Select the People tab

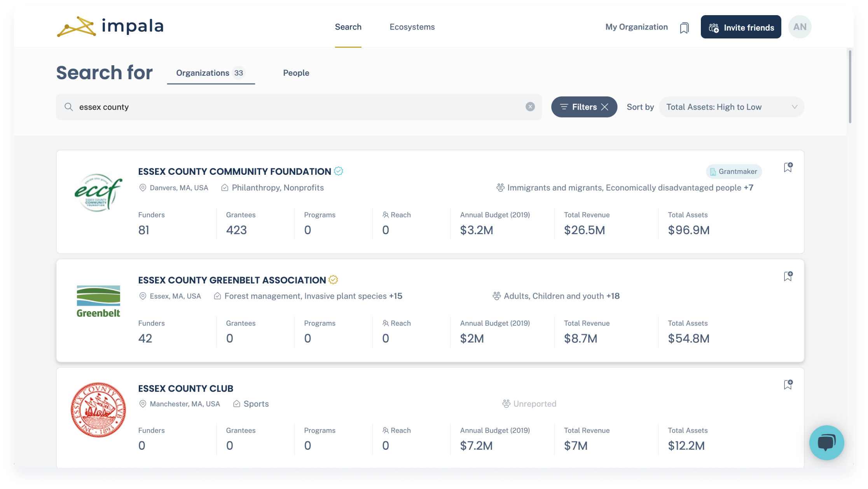[296, 73]
